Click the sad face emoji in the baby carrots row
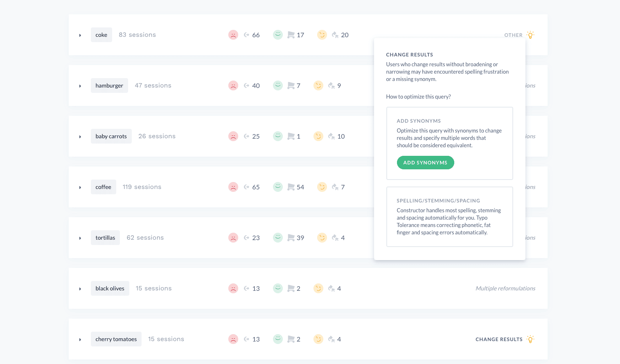 [233, 136]
